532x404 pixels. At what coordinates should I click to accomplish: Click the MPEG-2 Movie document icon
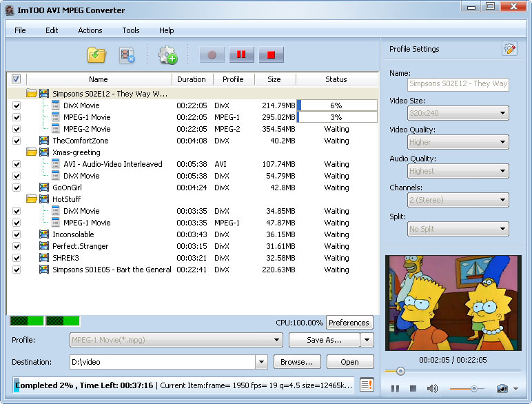coord(56,129)
